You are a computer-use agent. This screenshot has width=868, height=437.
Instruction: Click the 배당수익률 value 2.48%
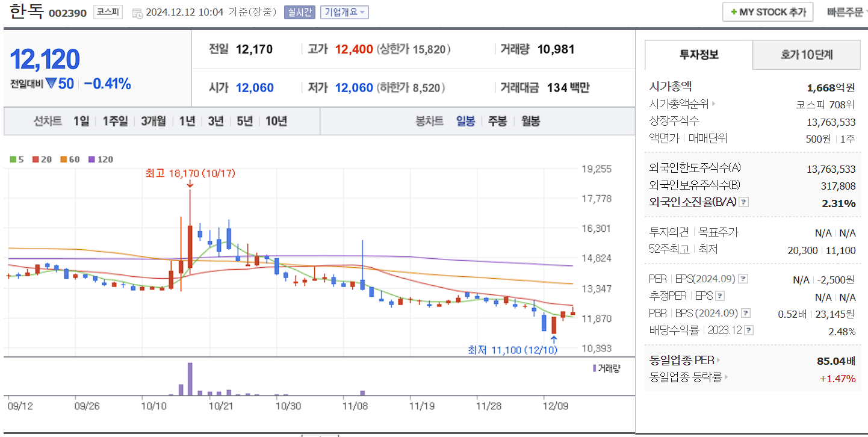coord(842,331)
